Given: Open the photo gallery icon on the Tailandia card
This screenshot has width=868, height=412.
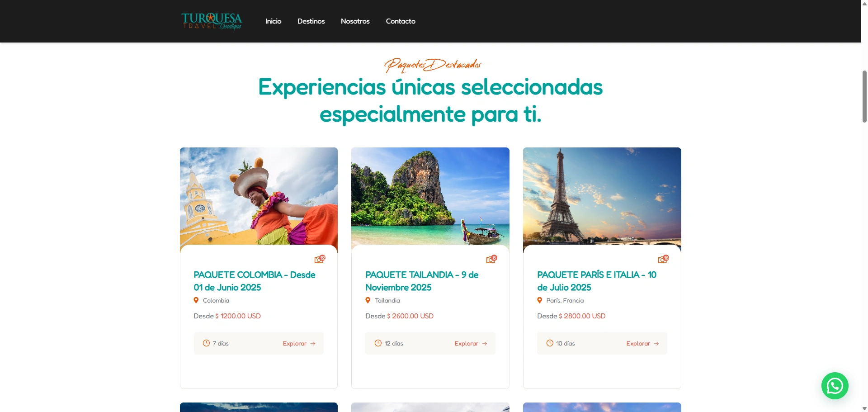Looking at the screenshot, I should [x=491, y=259].
